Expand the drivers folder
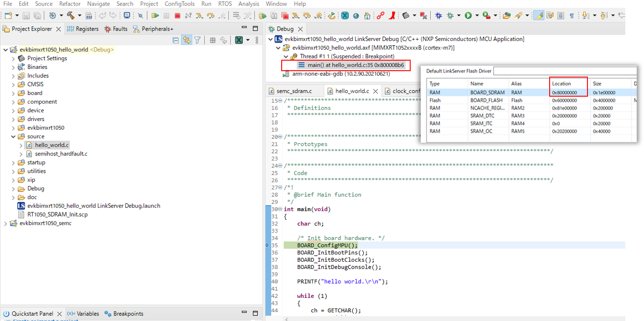 point(13,119)
